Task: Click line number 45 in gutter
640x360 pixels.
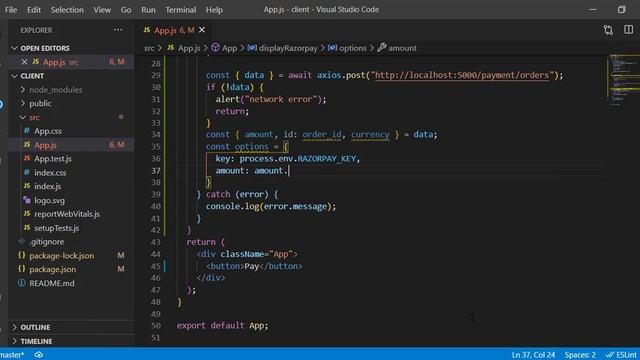Action: (156, 266)
